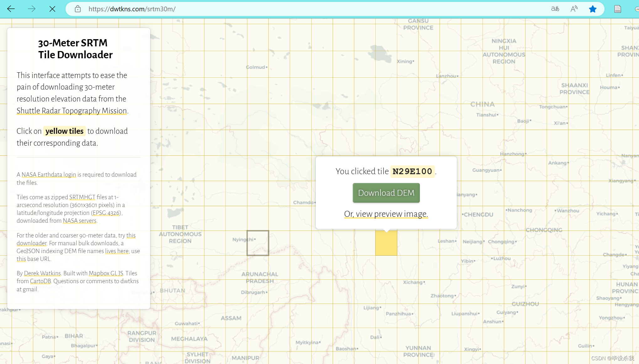Open the Derek Watkins link

[x=42, y=273]
